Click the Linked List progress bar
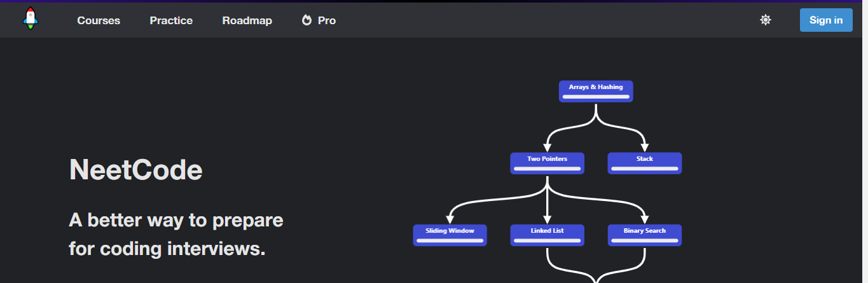This screenshot has height=283, width=868. click(x=547, y=241)
